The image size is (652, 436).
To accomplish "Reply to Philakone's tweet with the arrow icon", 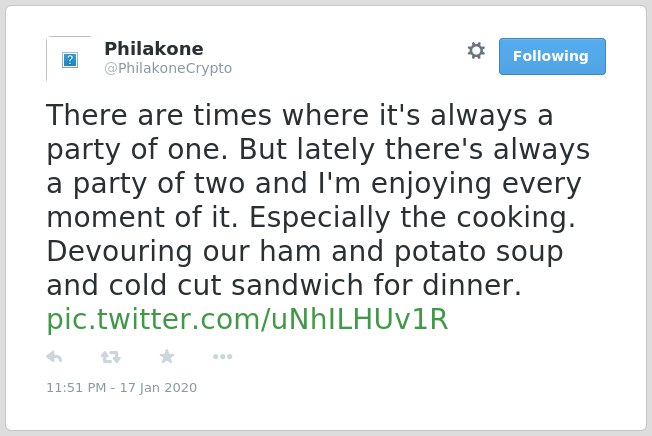I will [x=54, y=357].
